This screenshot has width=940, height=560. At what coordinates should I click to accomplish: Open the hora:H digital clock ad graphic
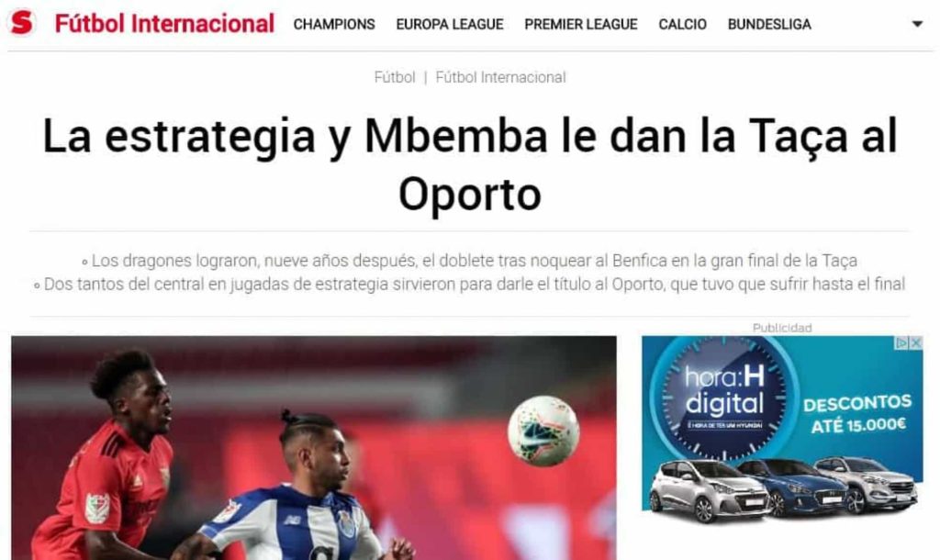724,398
